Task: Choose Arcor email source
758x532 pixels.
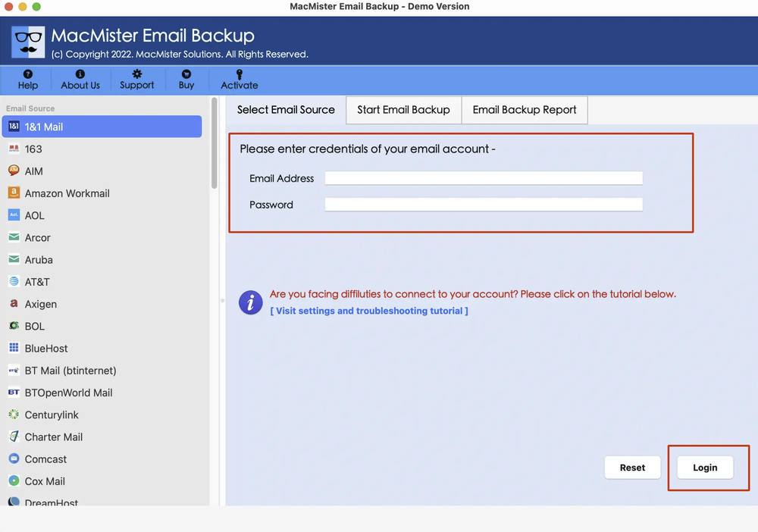Action: [102, 238]
